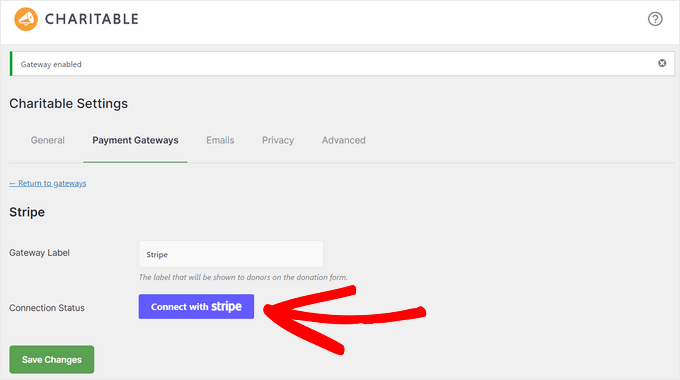Viewport: 680px width, 380px height.
Task: Open the Emails tab
Action: point(220,140)
